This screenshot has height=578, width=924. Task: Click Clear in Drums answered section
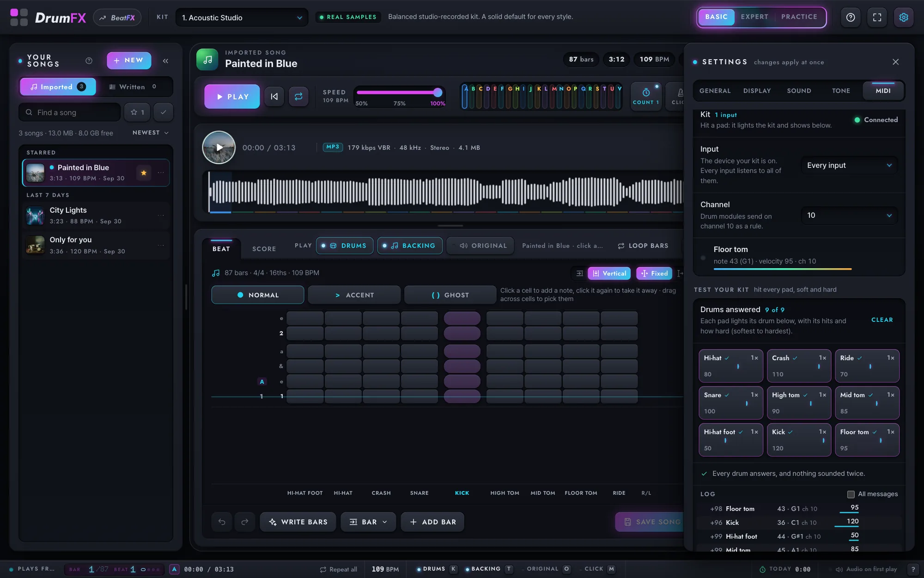[x=882, y=320]
